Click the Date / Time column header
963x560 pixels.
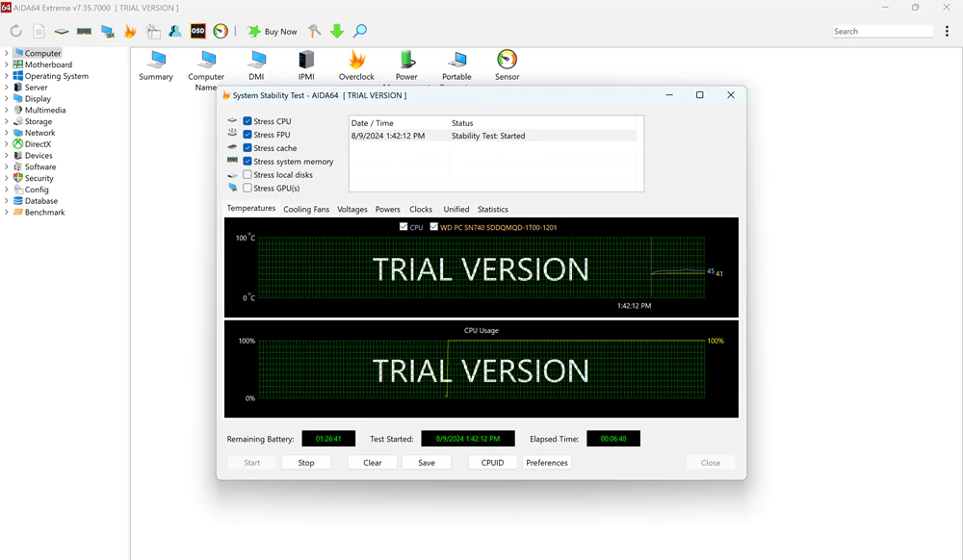pyautogui.click(x=400, y=122)
